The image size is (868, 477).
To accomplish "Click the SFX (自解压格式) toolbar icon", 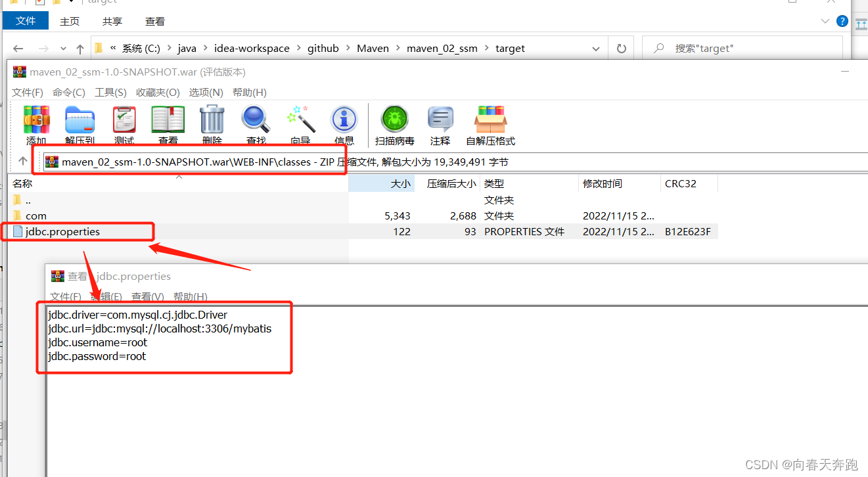I will coord(491,120).
